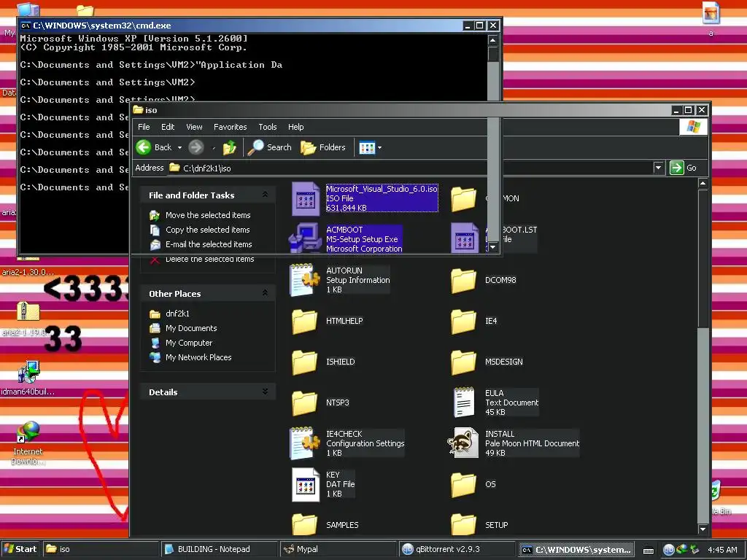
Task: Switch to BUILDING - Notepad in the taskbar
Action: (219, 549)
